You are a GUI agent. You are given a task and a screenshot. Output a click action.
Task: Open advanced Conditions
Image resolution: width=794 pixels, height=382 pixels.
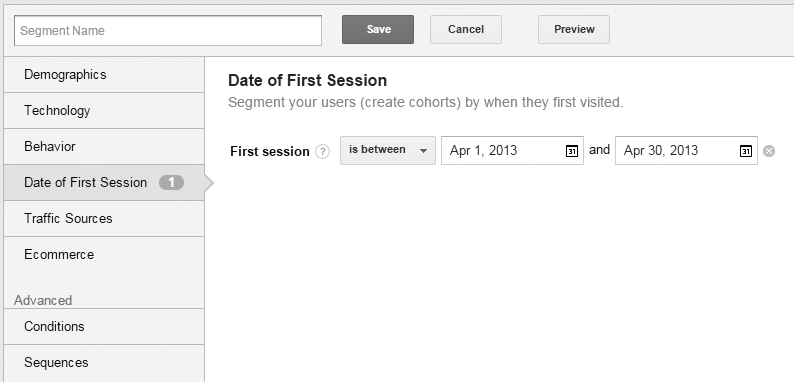[x=104, y=326]
